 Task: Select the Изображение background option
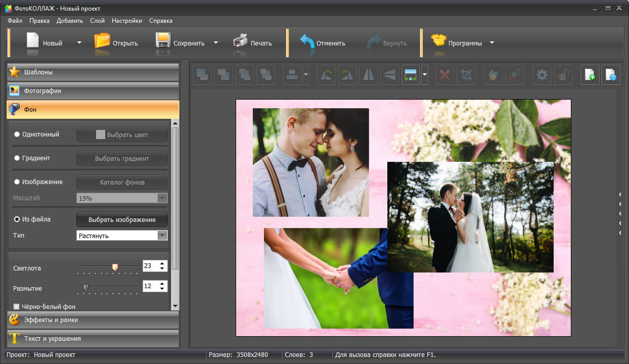tap(38, 182)
